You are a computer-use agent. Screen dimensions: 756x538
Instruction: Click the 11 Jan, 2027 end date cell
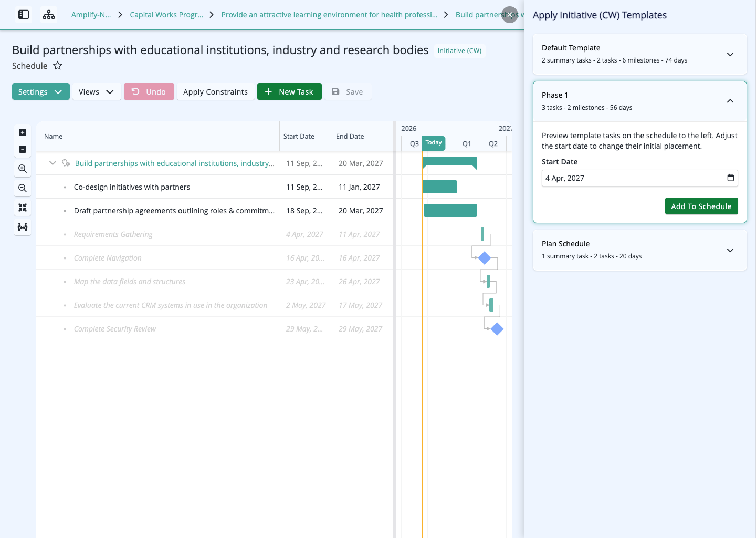pyautogui.click(x=359, y=187)
